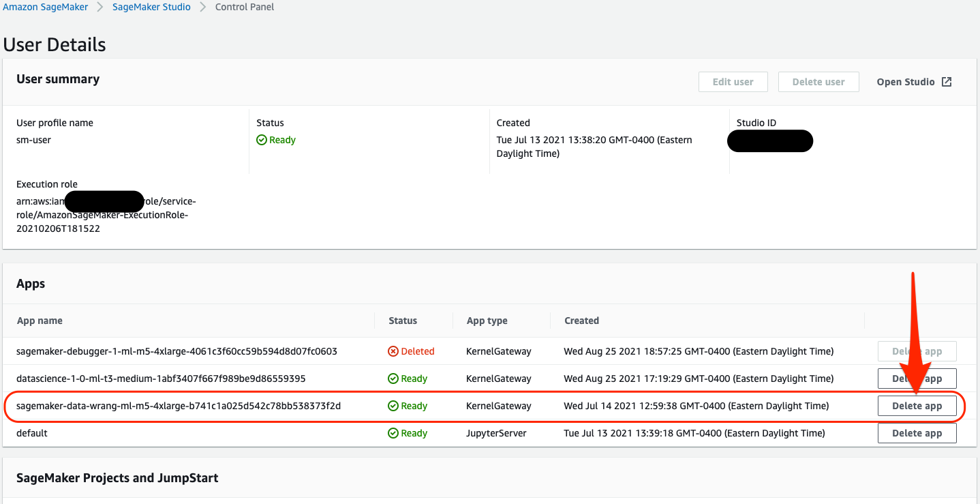Click the Wed Jul 14 2021 12:59:38 created date
Image resolution: width=980 pixels, height=504 pixels.
tap(696, 406)
